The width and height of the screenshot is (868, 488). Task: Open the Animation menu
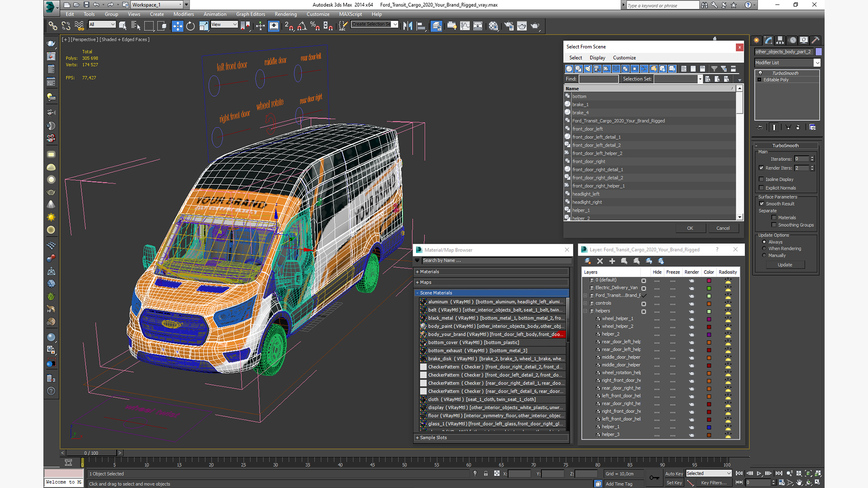pyautogui.click(x=215, y=14)
